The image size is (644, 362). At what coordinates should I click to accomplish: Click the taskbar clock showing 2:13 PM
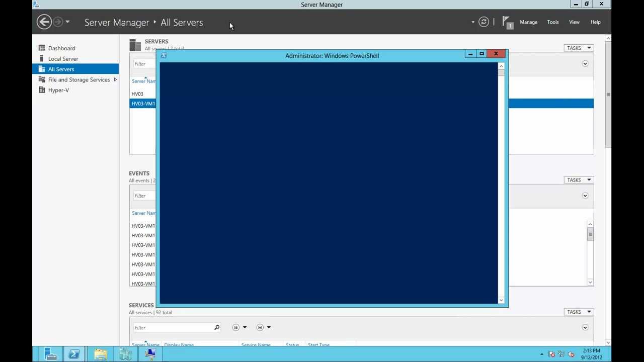[x=591, y=354]
